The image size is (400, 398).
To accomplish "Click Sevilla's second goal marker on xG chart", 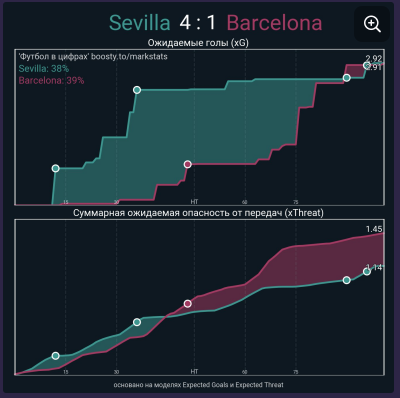I will click(x=137, y=90).
